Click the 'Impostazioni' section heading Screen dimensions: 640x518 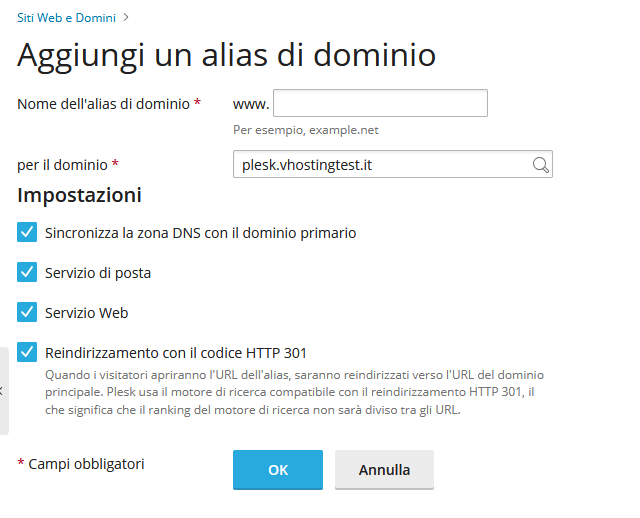[80, 195]
